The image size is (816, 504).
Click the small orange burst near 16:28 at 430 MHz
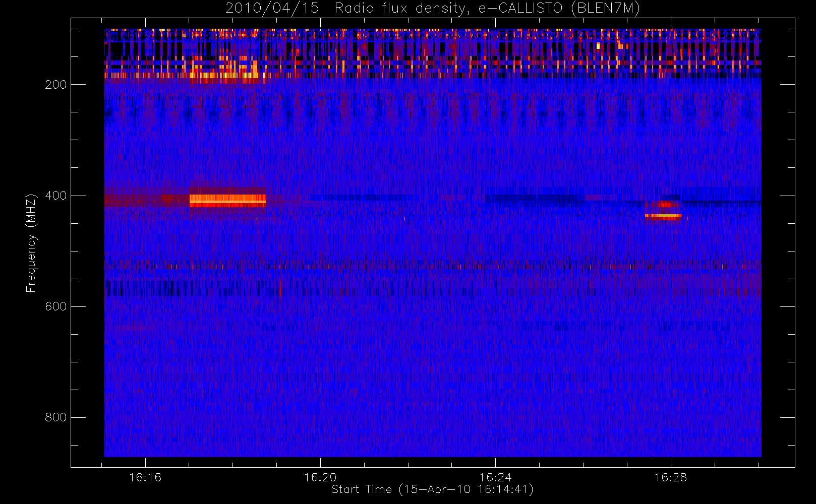(663, 216)
